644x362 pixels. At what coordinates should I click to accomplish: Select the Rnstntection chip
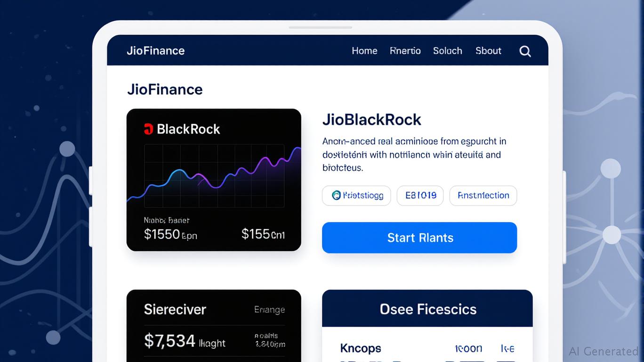(x=483, y=195)
